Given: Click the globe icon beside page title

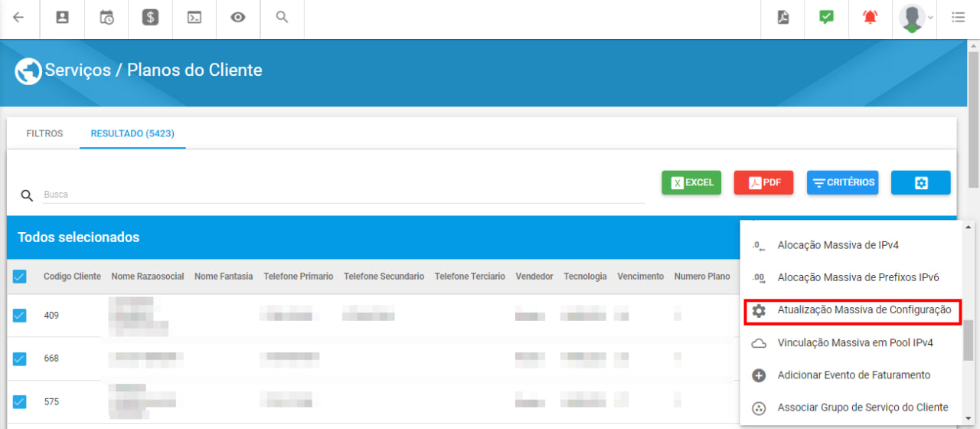Looking at the screenshot, I should click(28, 70).
